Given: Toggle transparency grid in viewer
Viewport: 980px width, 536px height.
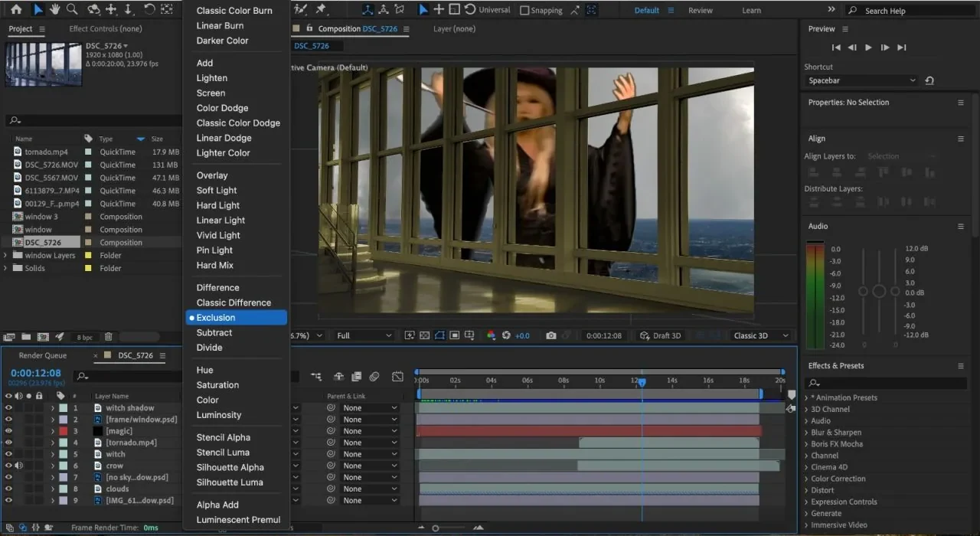Looking at the screenshot, I should click(x=425, y=335).
